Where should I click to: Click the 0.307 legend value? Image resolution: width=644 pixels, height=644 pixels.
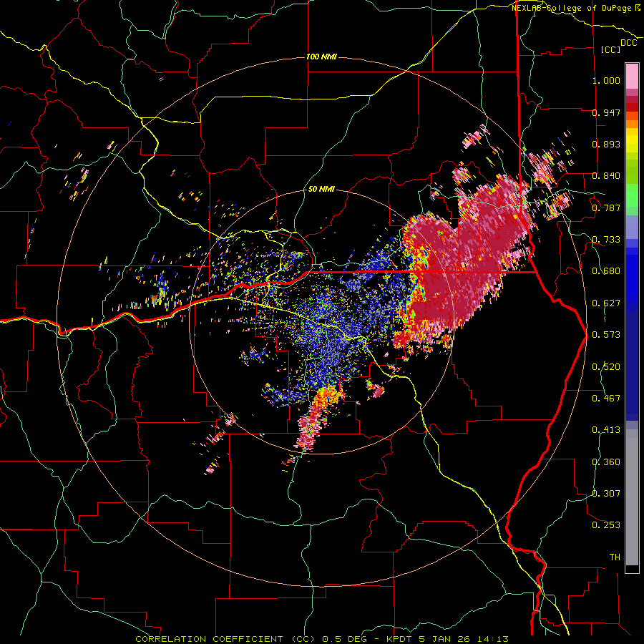click(x=606, y=493)
